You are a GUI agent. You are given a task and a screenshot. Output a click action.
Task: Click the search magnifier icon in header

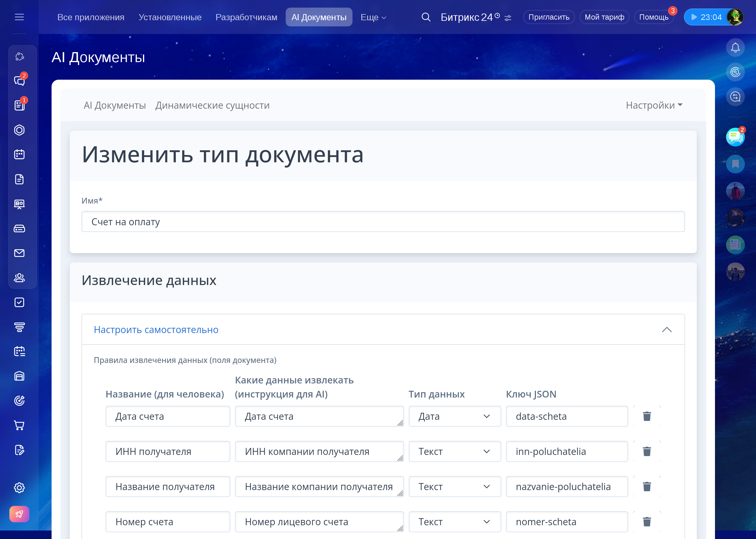tap(426, 17)
